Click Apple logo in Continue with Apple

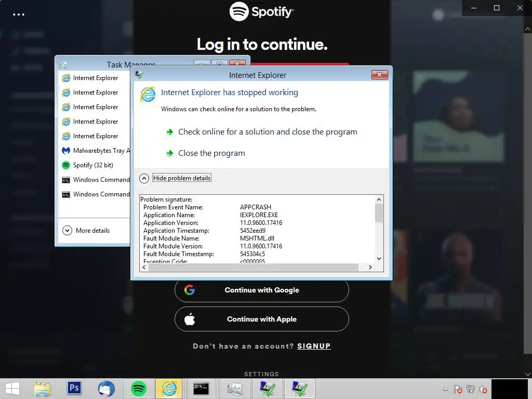tap(190, 320)
